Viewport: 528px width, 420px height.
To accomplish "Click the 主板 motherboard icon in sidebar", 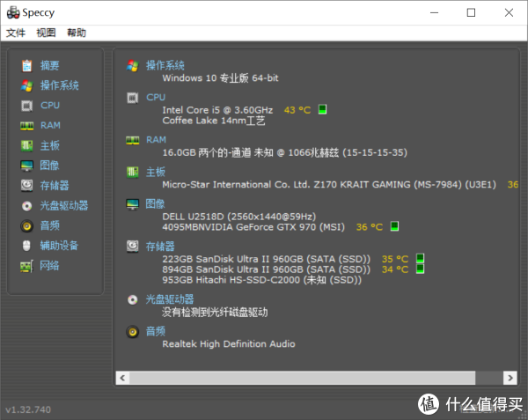I will click(x=27, y=146).
